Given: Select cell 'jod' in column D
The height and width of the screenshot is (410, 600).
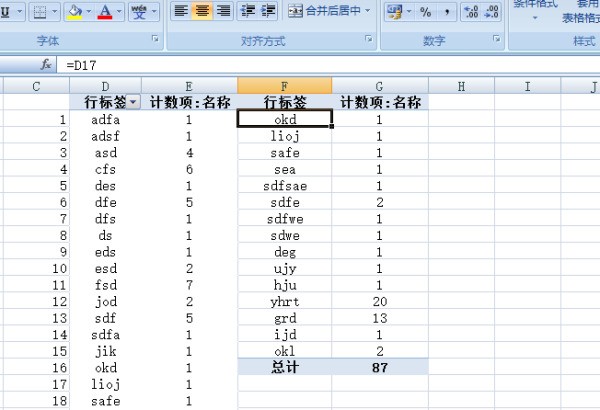Looking at the screenshot, I should tap(106, 302).
